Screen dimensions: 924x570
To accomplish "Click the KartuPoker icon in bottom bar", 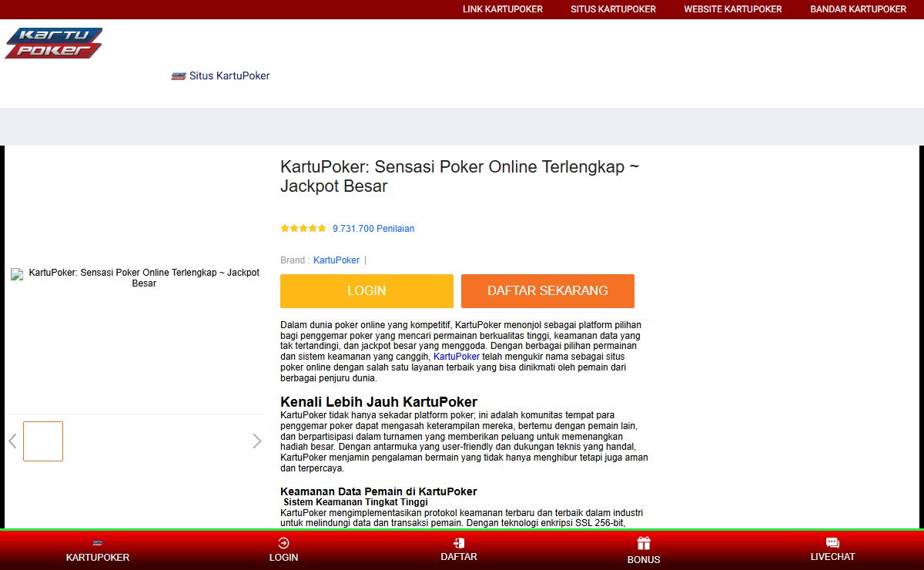I will [98, 543].
